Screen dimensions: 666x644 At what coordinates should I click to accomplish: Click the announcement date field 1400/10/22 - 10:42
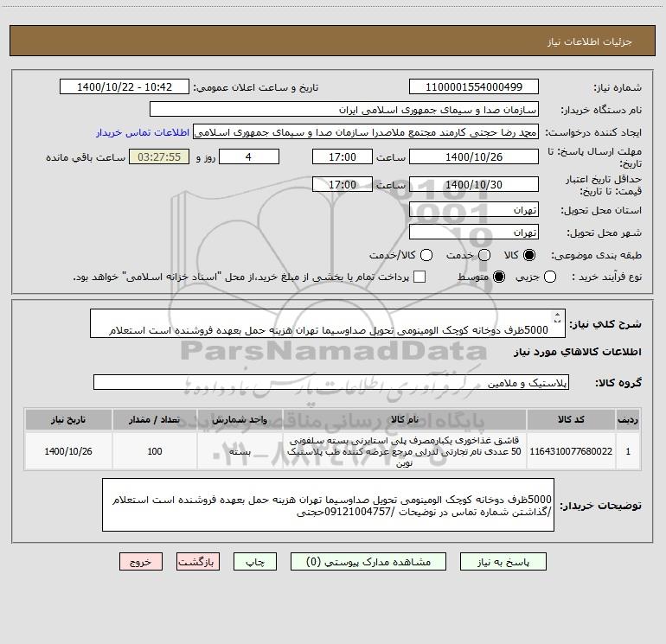pos(125,87)
